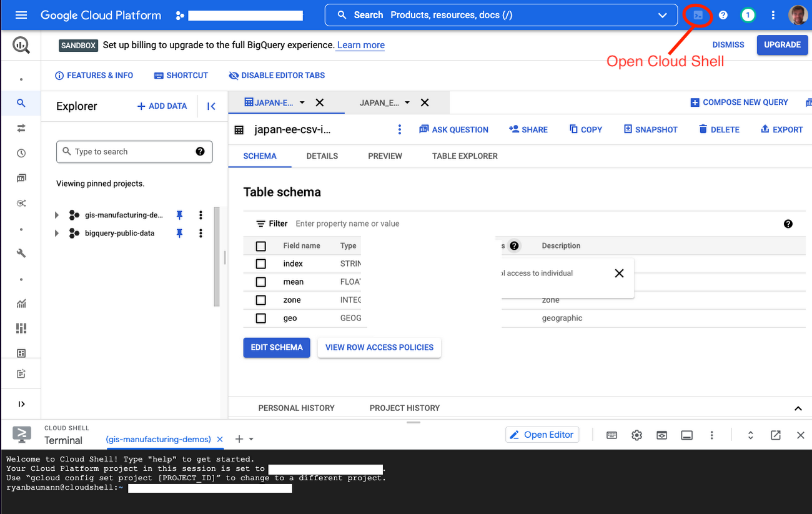Open the main navigation hamburger menu
Screen dimensions: 812x514
[x=21, y=15]
